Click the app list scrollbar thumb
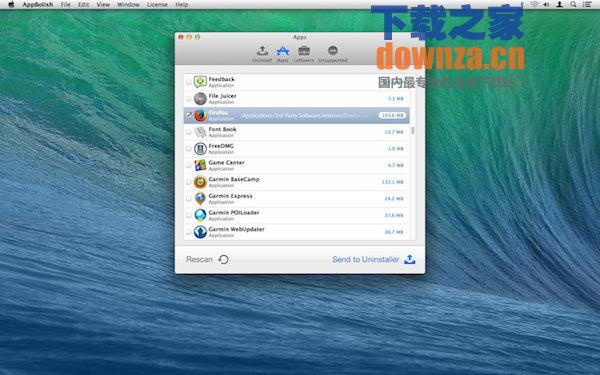 pos(412,130)
